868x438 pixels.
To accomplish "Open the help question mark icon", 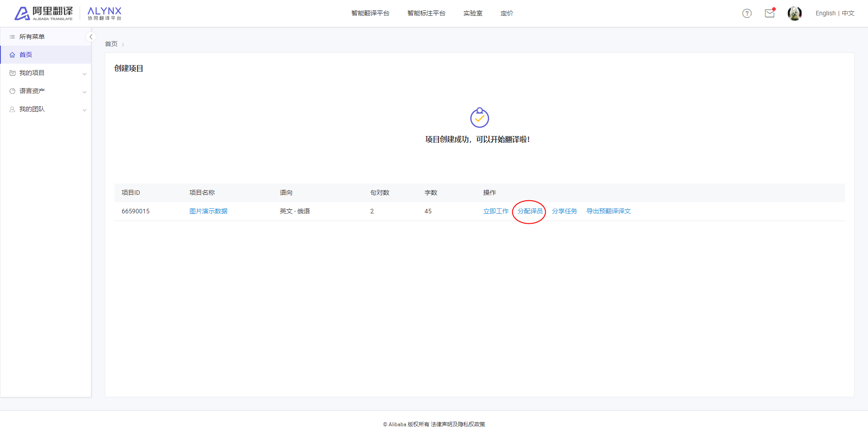I will pos(747,14).
